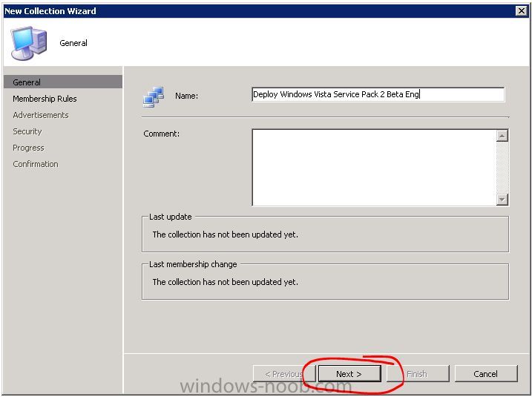This screenshot has height=397, width=532.
Task: Click the Last update status message
Action: 226,234
